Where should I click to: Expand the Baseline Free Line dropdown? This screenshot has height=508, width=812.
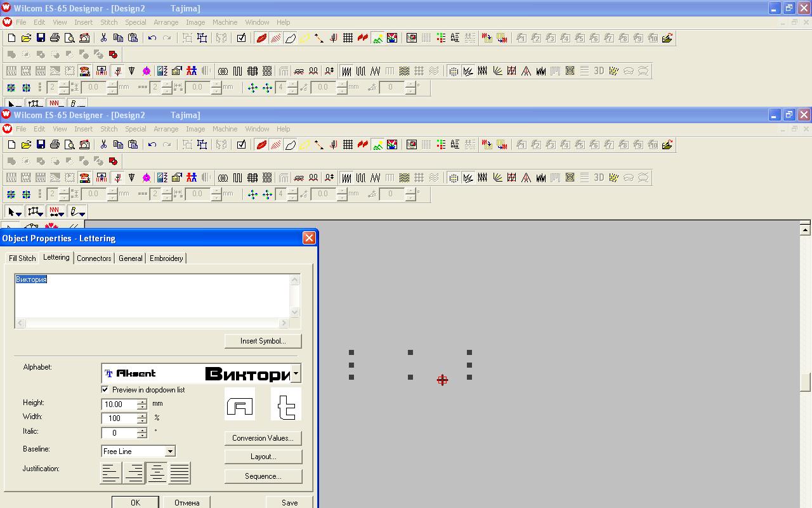pos(170,451)
